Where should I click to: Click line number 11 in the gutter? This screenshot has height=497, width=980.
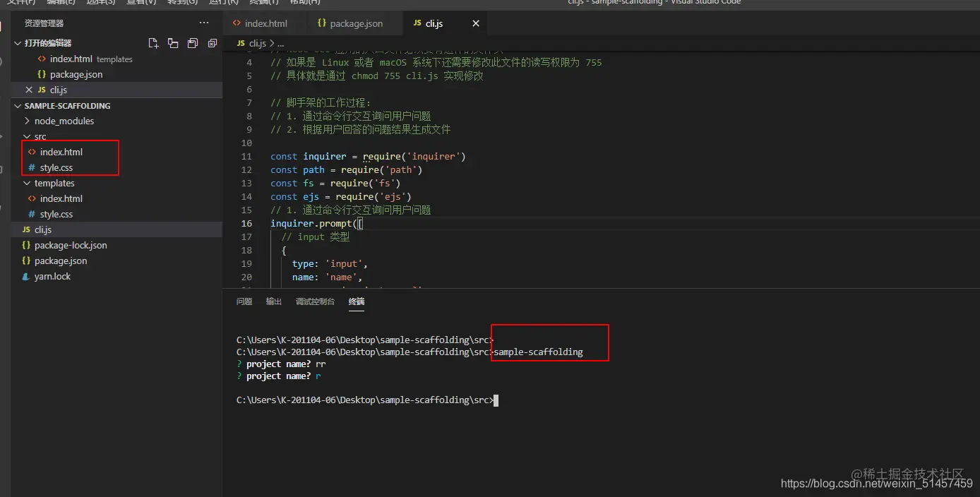click(246, 156)
